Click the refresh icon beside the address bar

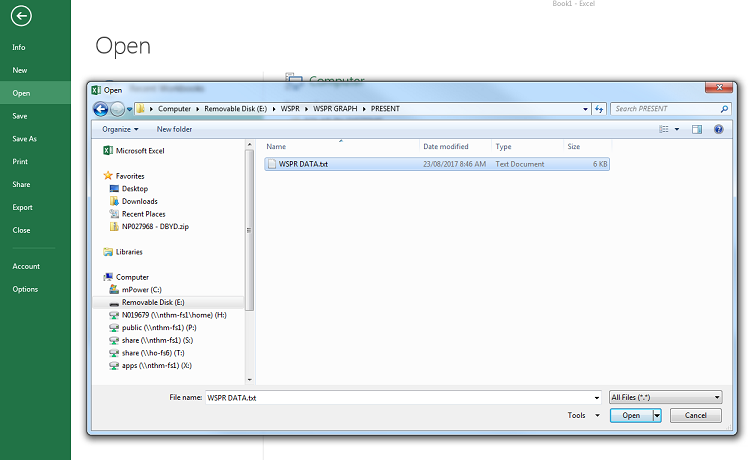(599, 109)
